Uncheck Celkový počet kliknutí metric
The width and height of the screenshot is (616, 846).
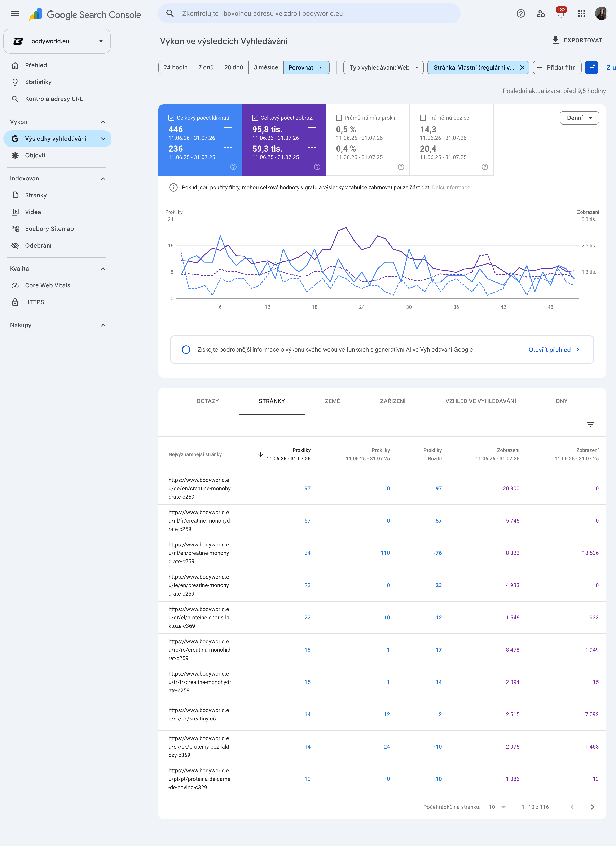point(172,118)
